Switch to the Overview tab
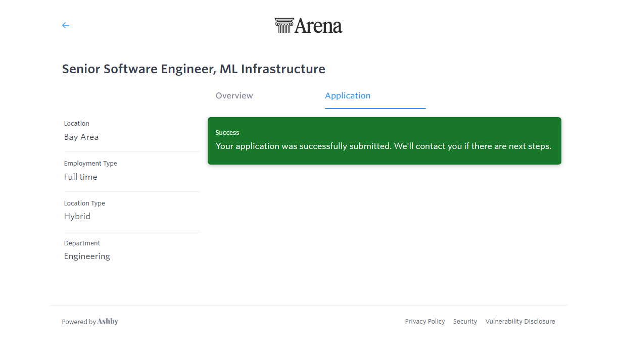Image resolution: width=617 pixels, height=364 pixels. coord(234,96)
